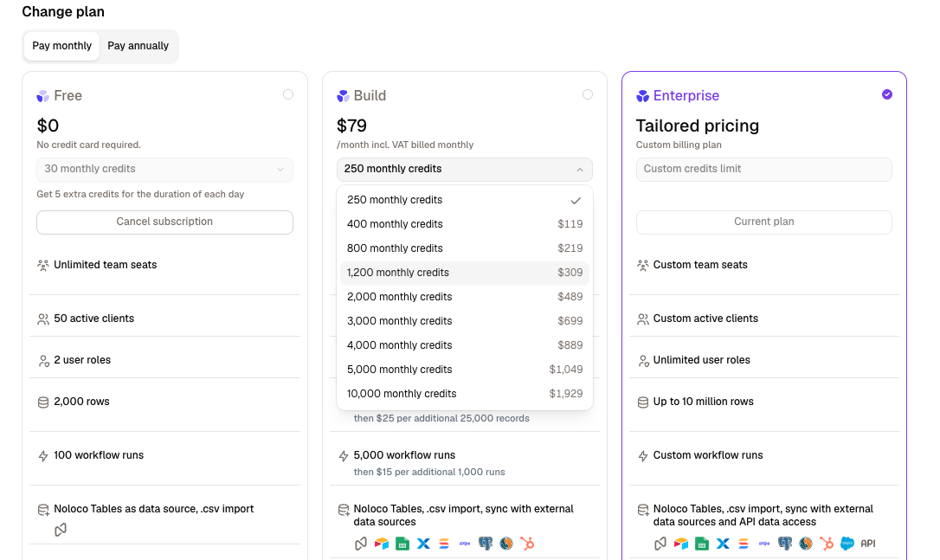Click API icon in Enterprise plan
Image resolution: width=940 pixels, height=560 pixels.
(x=868, y=544)
